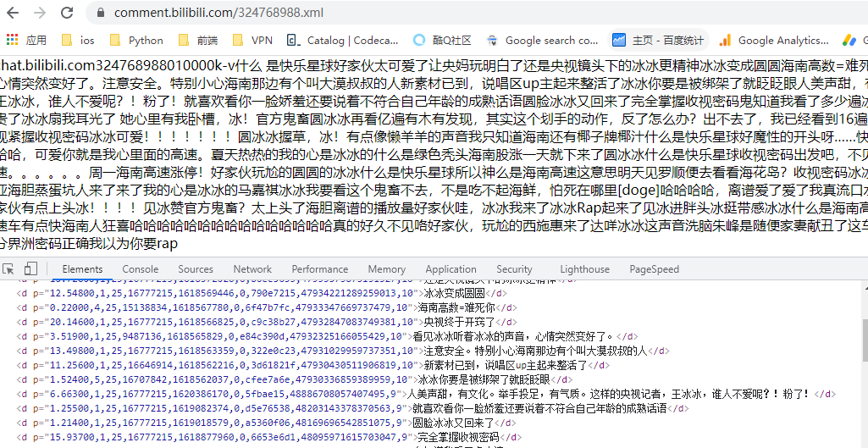Click the lock icon in address bar
The width and height of the screenshot is (868, 448).
coord(100,13)
